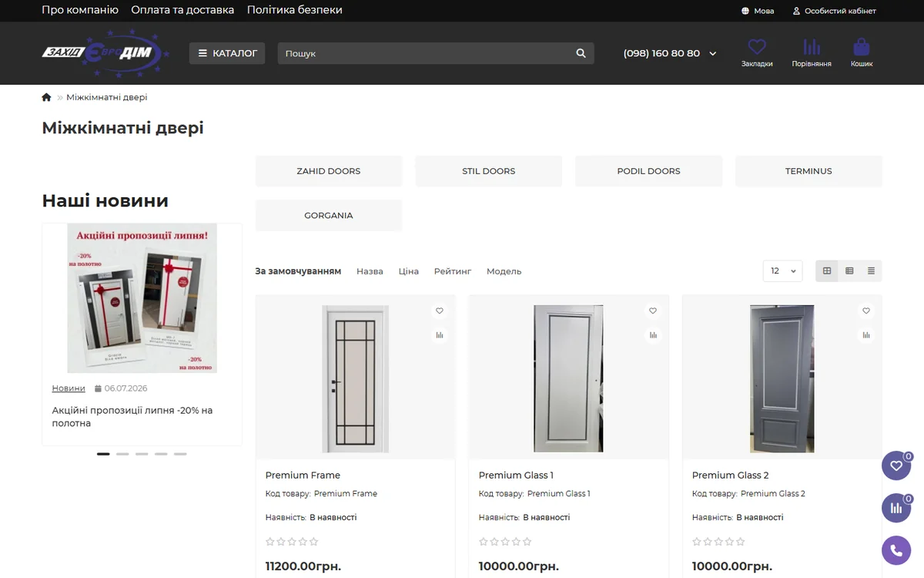Sort by За замовчуванням
This screenshot has height=578, width=924.
click(x=298, y=271)
